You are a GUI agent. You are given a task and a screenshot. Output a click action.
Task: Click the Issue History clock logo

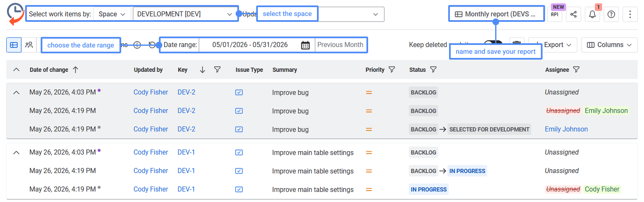coord(16,14)
